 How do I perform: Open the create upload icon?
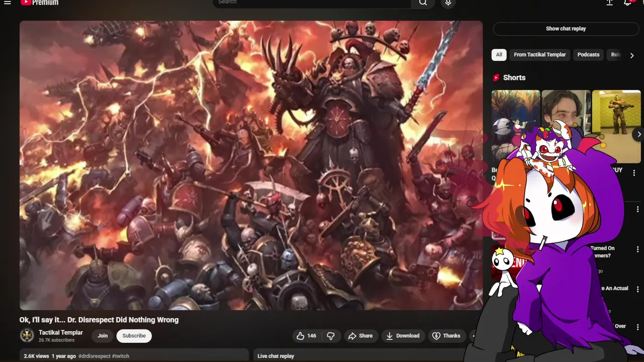click(x=609, y=3)
